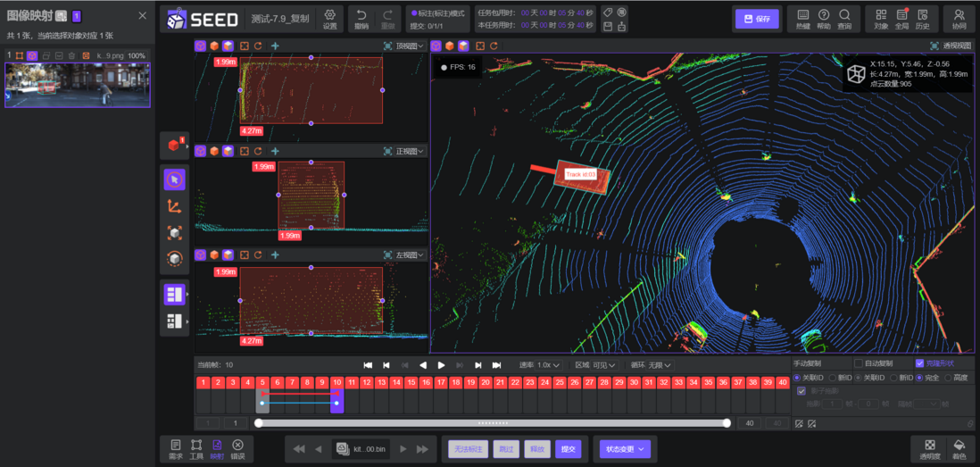The height and width of the screenshot is (467, 980).
Task: Open the 左视图 view dropdown
Action: point(410,255)
